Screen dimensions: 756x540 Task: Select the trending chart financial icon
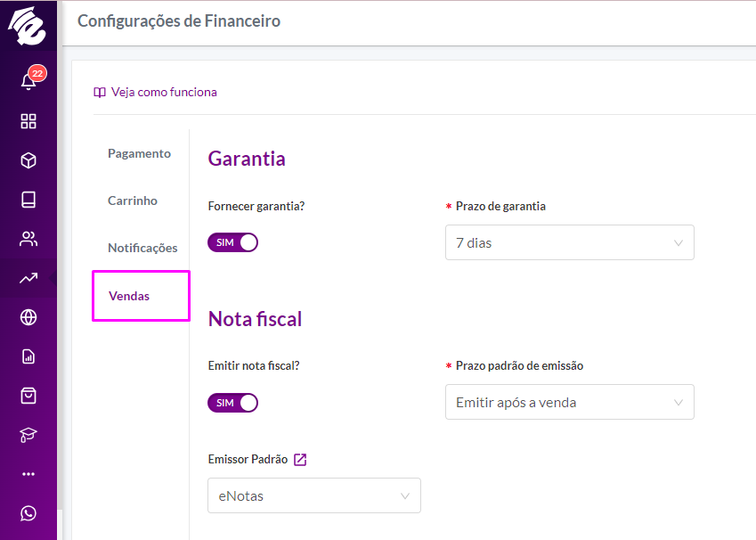pyautogui.click(x=28, y=278)
